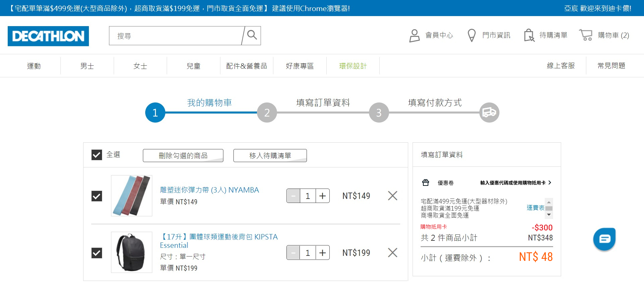Click the shopping cart icon
This screenshot has width=644, height=290.
click(586, 35)
